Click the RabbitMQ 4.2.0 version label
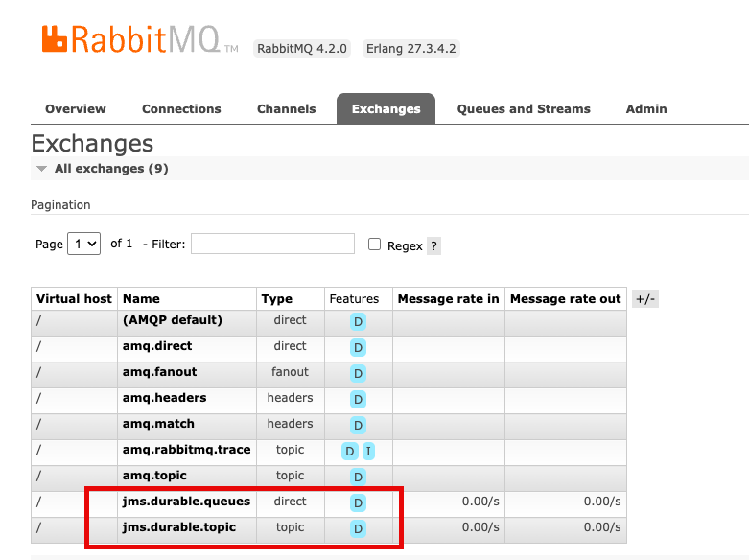 coord(302,49)
